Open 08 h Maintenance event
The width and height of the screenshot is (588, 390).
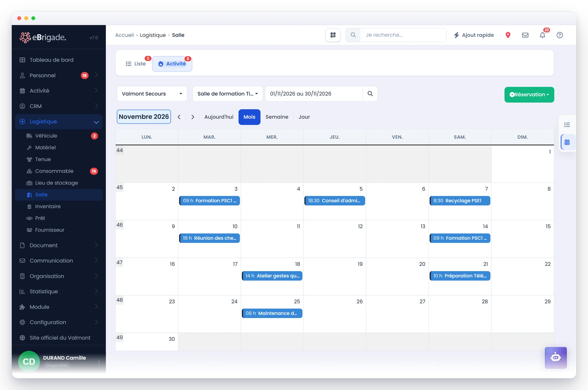pos(272,313)
